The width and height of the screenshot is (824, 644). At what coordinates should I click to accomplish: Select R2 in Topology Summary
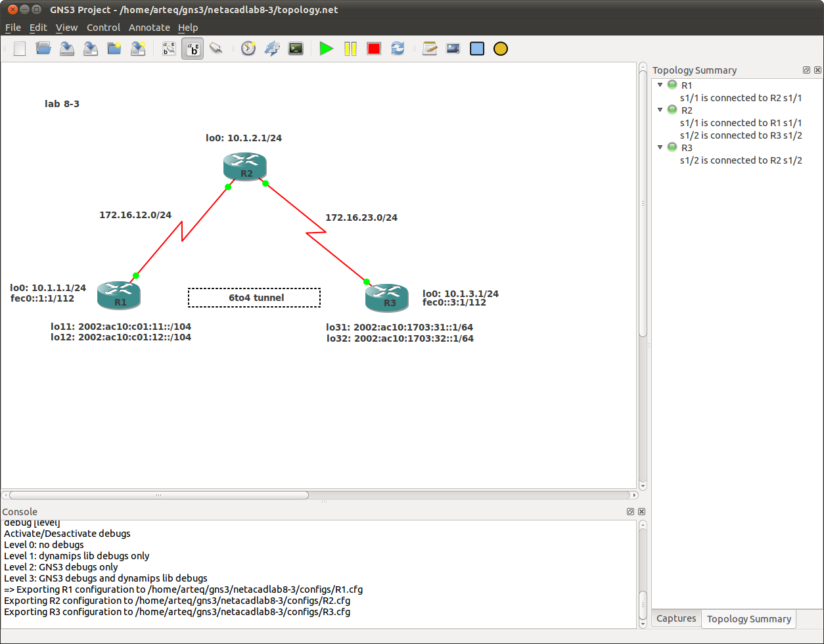(x=686, y=110)
